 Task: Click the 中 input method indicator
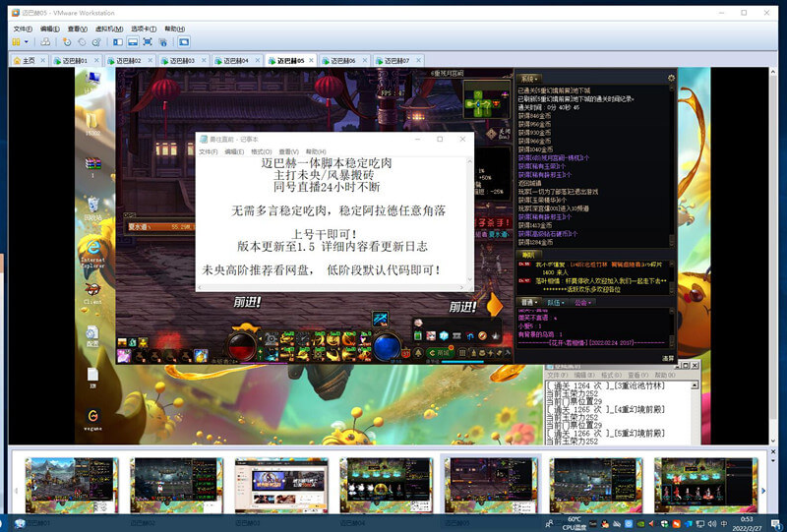[724, 524]
